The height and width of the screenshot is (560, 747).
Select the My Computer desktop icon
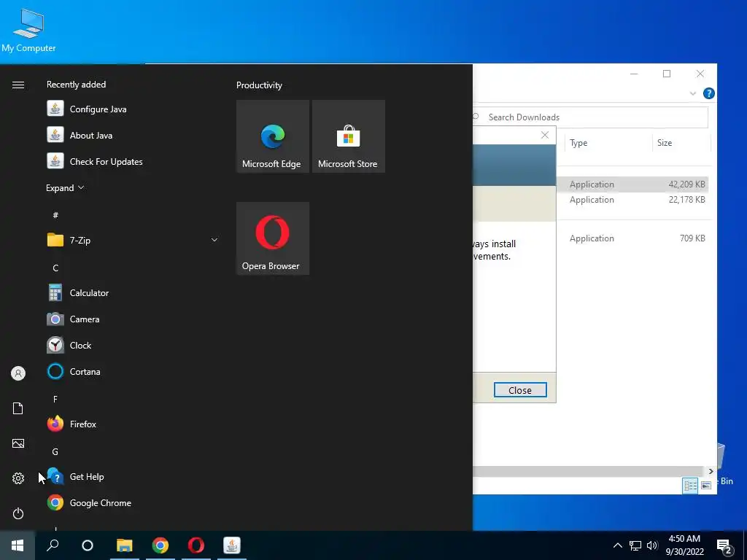coord(28,31)
